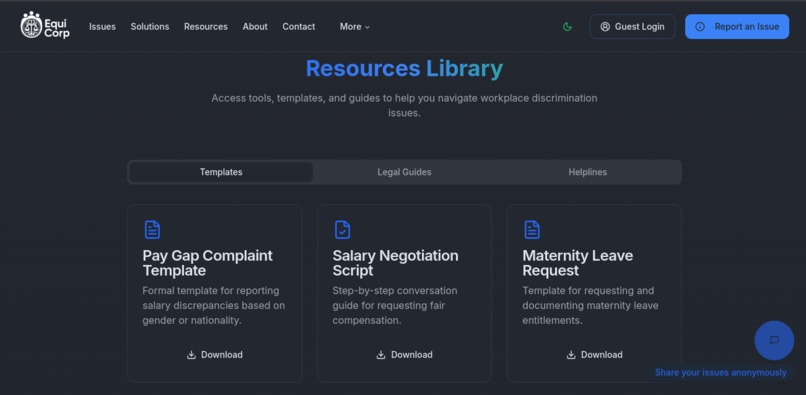This screenshot has width=806, height=395.
Task: Click the 'Access tools, templates, and guides' subtitle
Action: pyautogui.click(x=405, y=105)
